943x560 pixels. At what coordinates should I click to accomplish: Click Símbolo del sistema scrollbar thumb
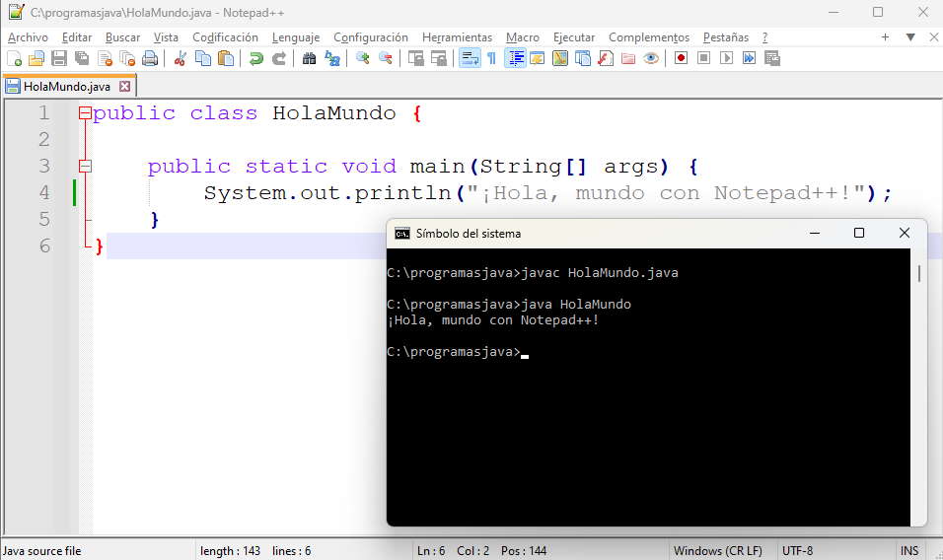(919, 273)
